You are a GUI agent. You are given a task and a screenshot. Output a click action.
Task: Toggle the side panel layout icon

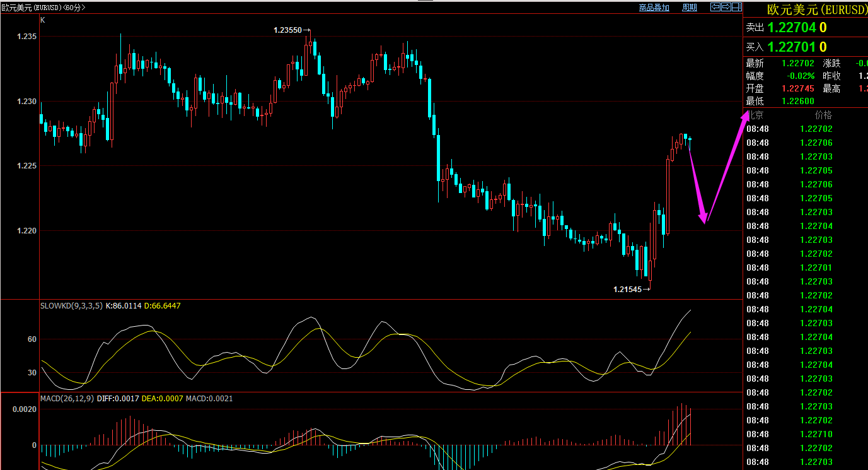coord(736,7)
